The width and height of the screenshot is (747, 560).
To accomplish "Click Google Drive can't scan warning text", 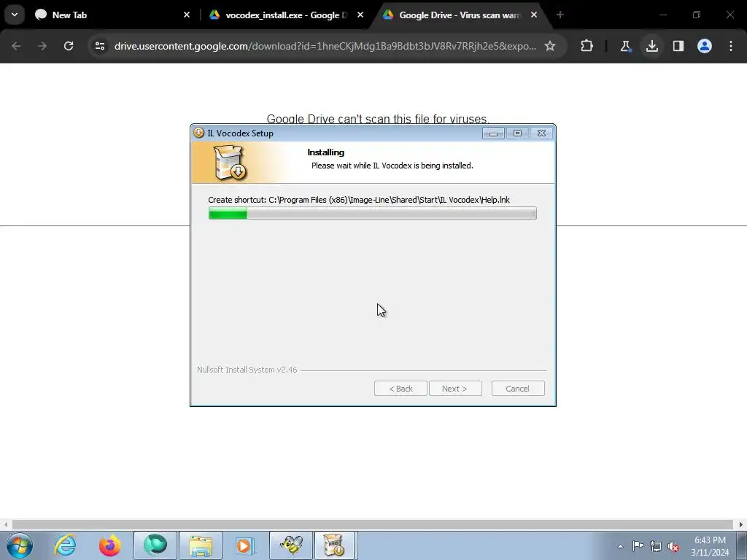I will pyautogui.click(x=378, y=119).
